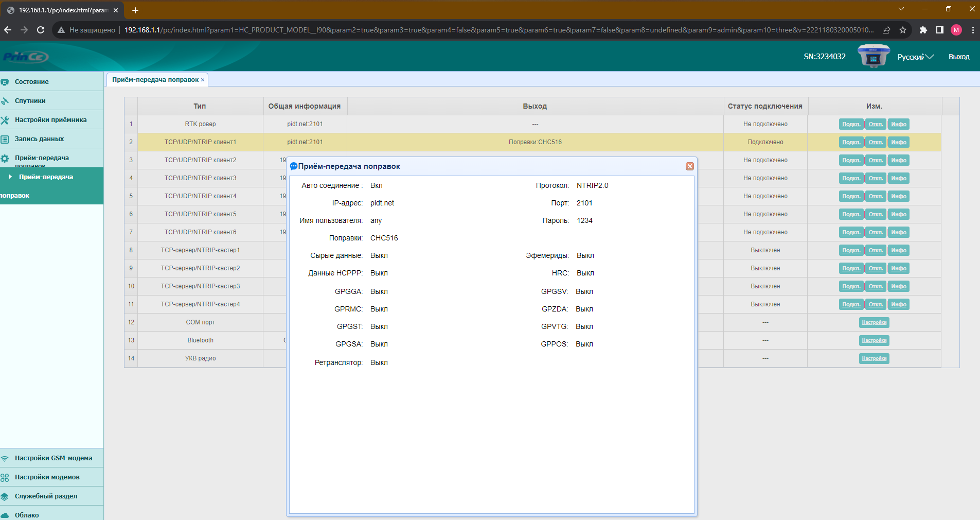Click Откл. button for NTRIP-кастер2 row
This screenshot has width=980, height=520.
click(876, 268)
